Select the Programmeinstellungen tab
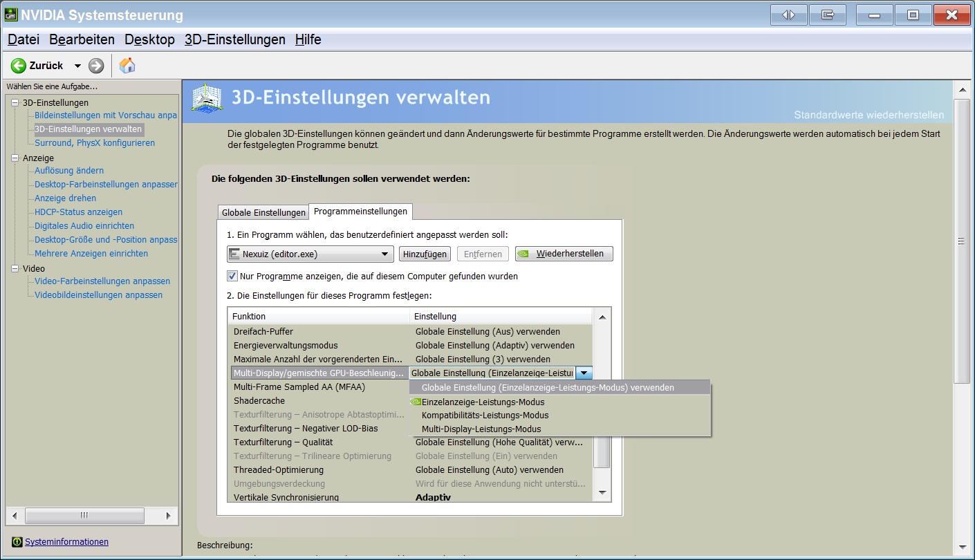Viewport: 975px width, 560px height. (360, 211)
